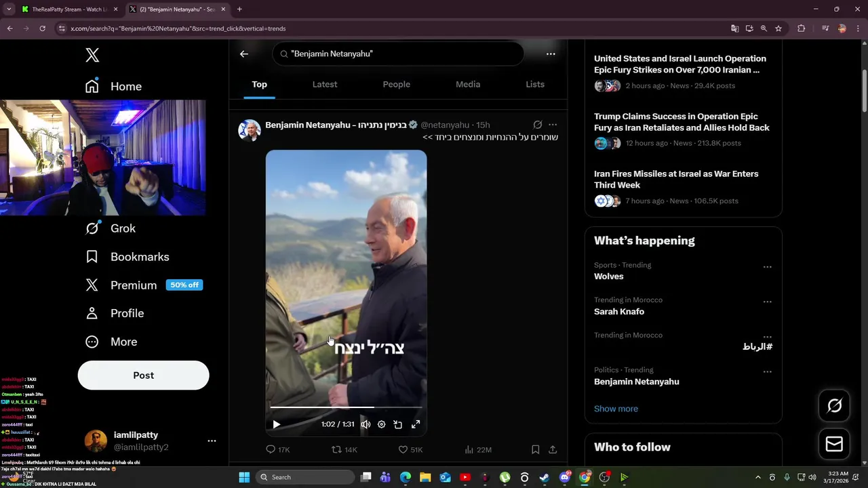Like the post with 51K likes
The image size is (868, 488).
(410, 449)
